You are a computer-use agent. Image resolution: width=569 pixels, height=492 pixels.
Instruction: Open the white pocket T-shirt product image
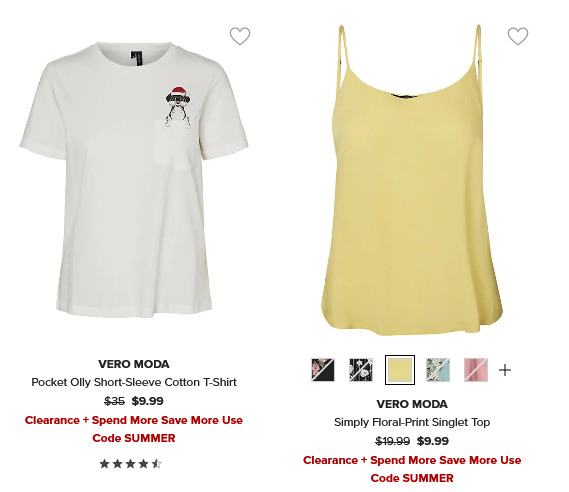pyautogui.click(x=134, y=180)
